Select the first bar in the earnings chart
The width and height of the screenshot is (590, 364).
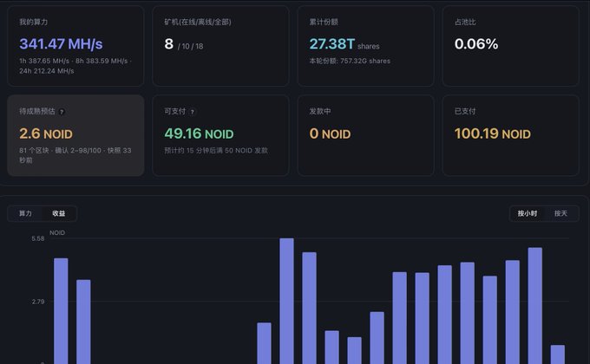[61, 311]
